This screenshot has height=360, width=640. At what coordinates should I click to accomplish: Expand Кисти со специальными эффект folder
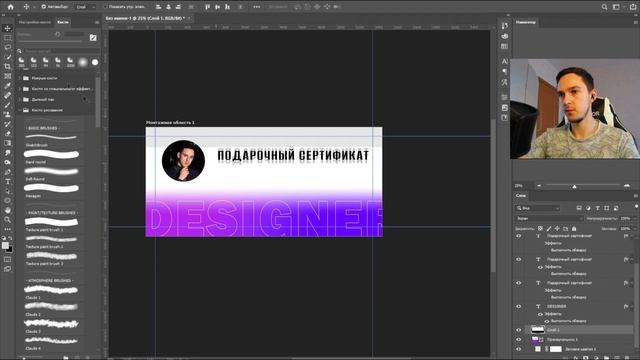pyautogui.click(x=20, y=89)
